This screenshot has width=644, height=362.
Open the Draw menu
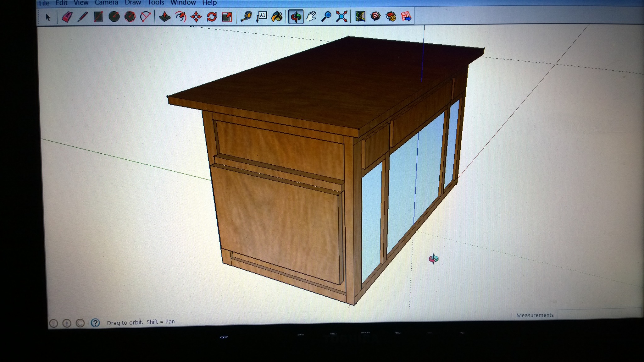pyautogui.click(x=133, y=3)
